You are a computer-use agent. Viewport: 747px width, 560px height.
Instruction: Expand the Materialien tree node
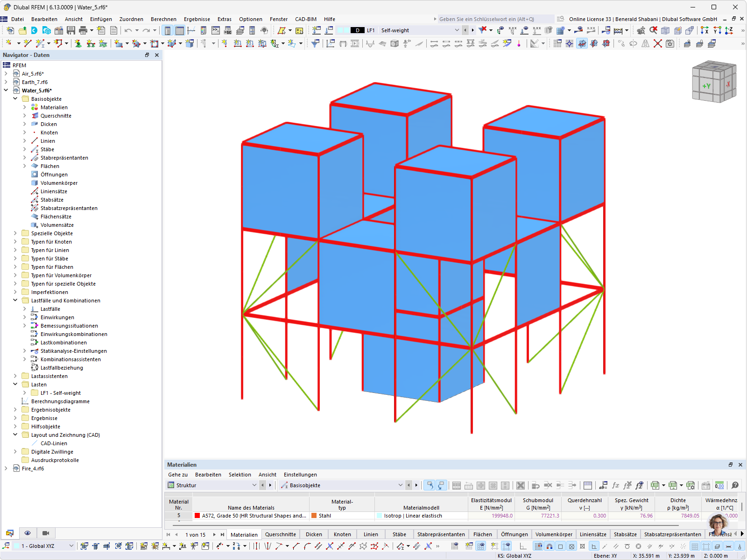pyautogui.click(x=25, y=107)
